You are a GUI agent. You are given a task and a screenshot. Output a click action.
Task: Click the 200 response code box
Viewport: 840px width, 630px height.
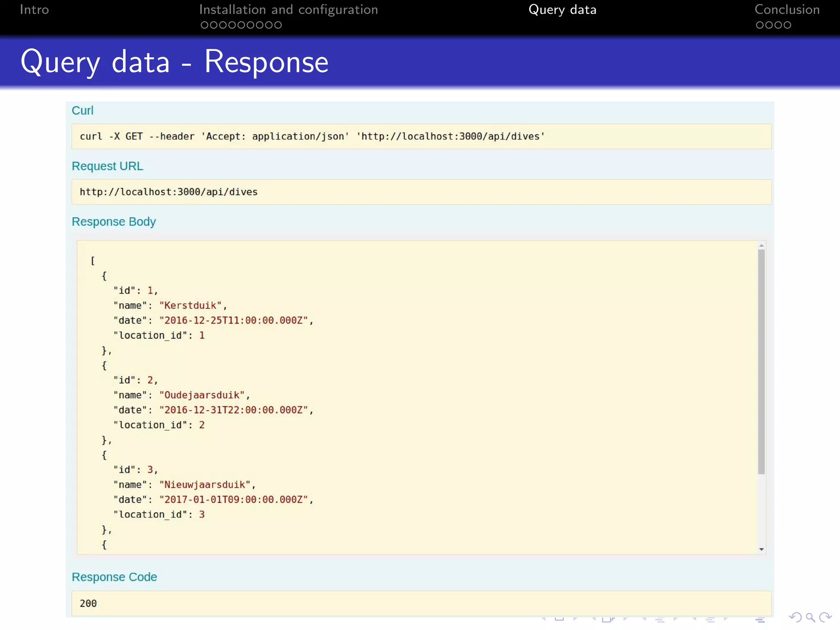coord(422,603)
